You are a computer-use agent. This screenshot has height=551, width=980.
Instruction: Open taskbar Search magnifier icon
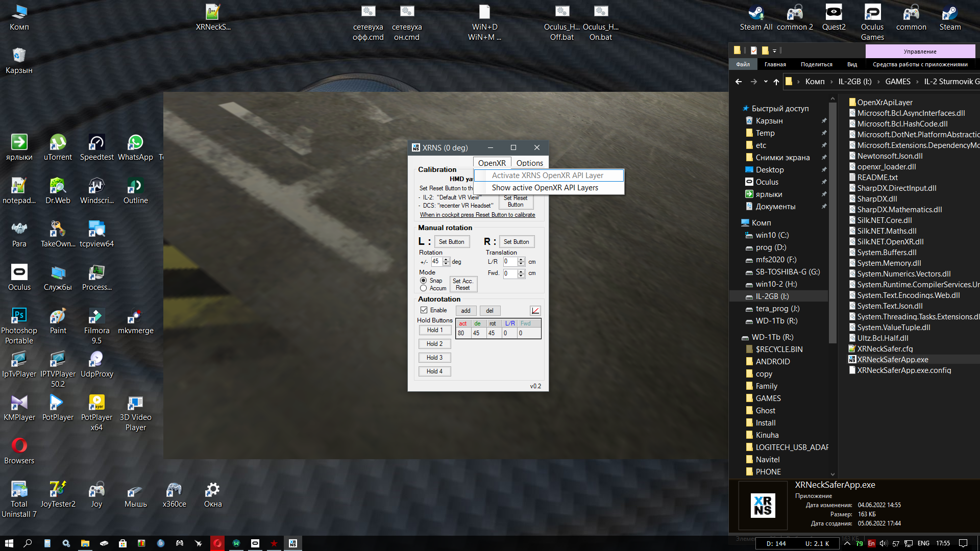(28, 543)
